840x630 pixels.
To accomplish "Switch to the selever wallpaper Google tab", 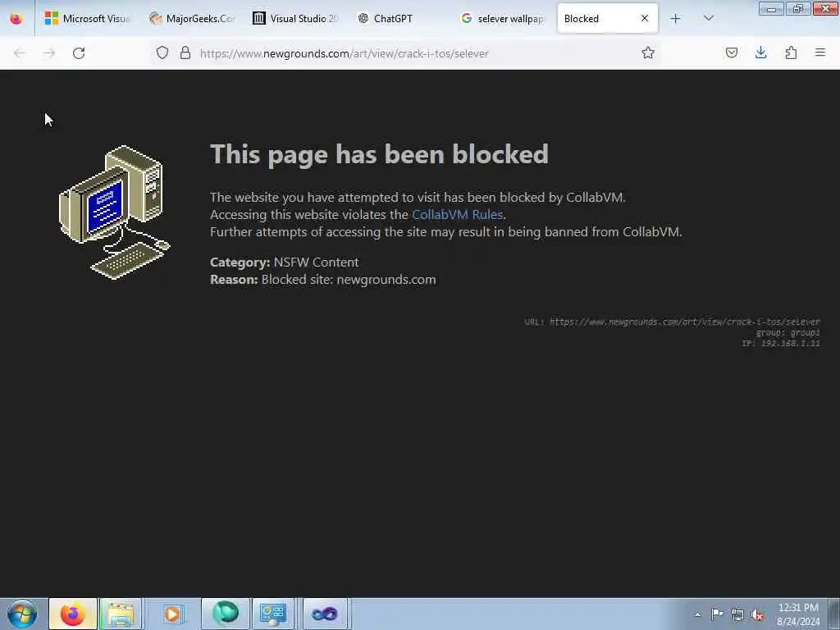I will pos(503,19).
